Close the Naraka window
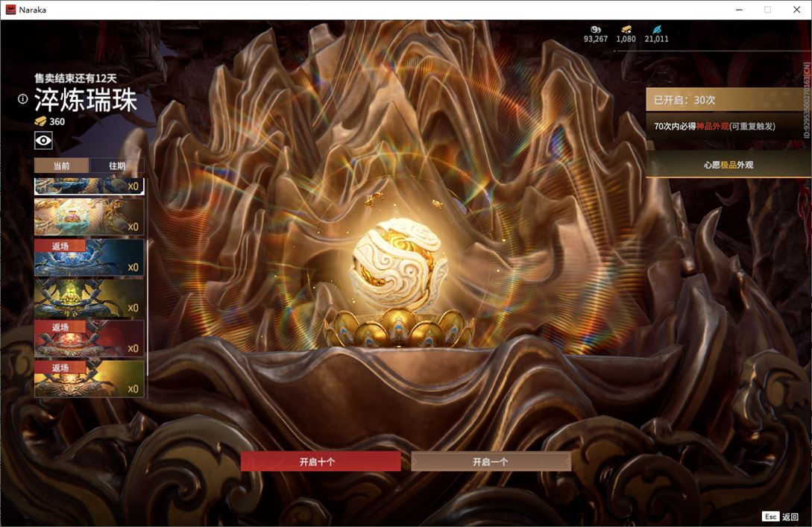The image size is (812, 527). (796, 10)
